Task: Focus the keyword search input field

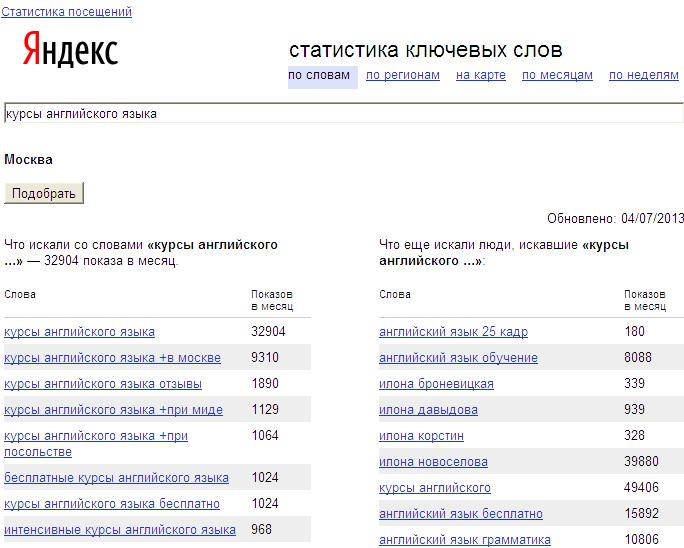Action: [344, 113]
